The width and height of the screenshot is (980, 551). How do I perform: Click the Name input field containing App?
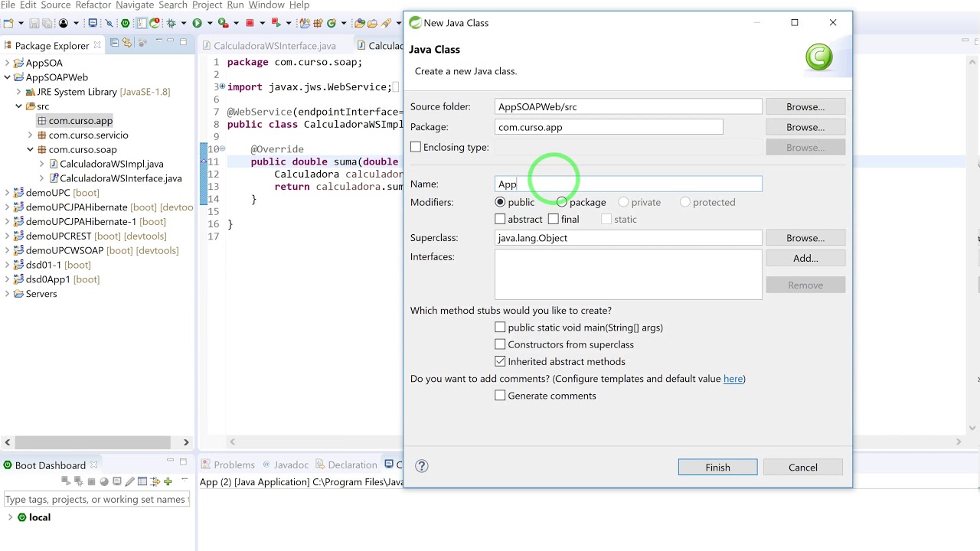[x=628, y=184]
